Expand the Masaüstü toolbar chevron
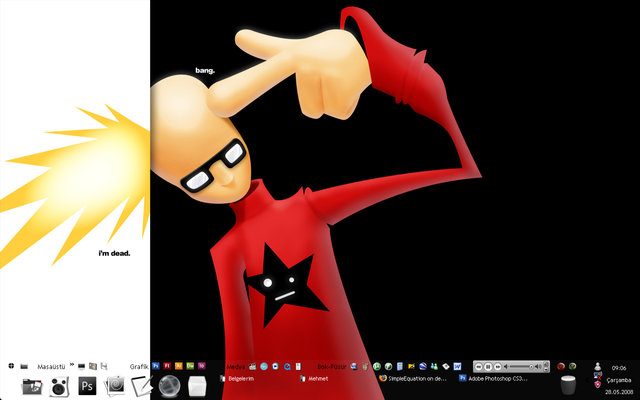 [x=71, y=364]
